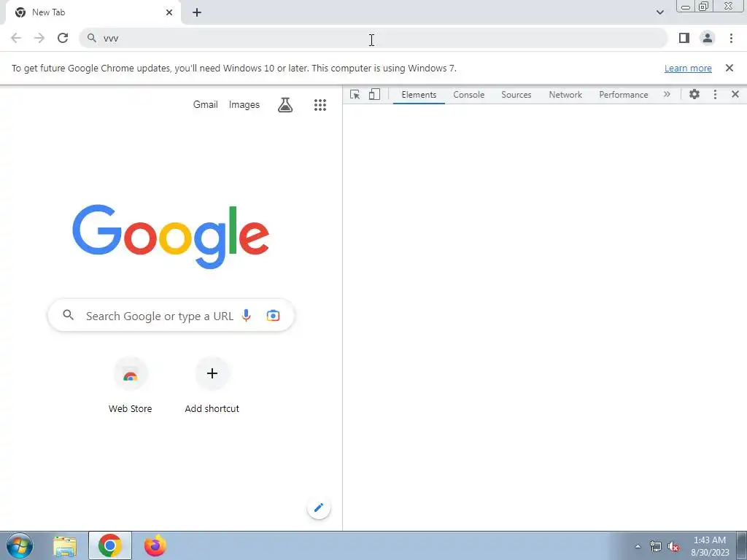Viewport: 747px width, 560px height.
Task: Click the Add shortcut tile
Action: pyautogui.click(x=212, y=386)
